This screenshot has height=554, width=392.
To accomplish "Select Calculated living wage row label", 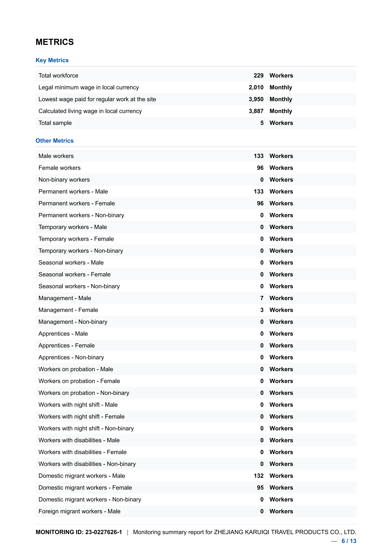I will [x=90, y=111].
